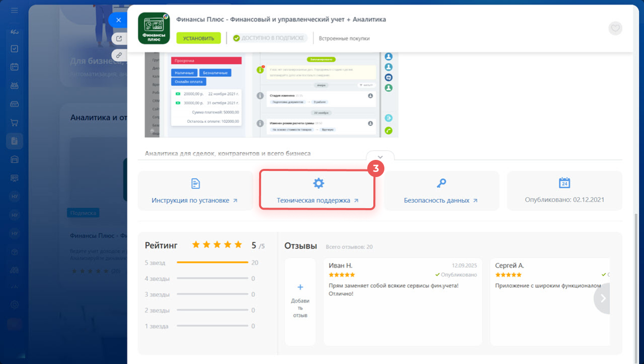The height and width of the screenshot is (364, 644).
Task: Click the Аналитика для сделок description text
Action: [227, 153]
